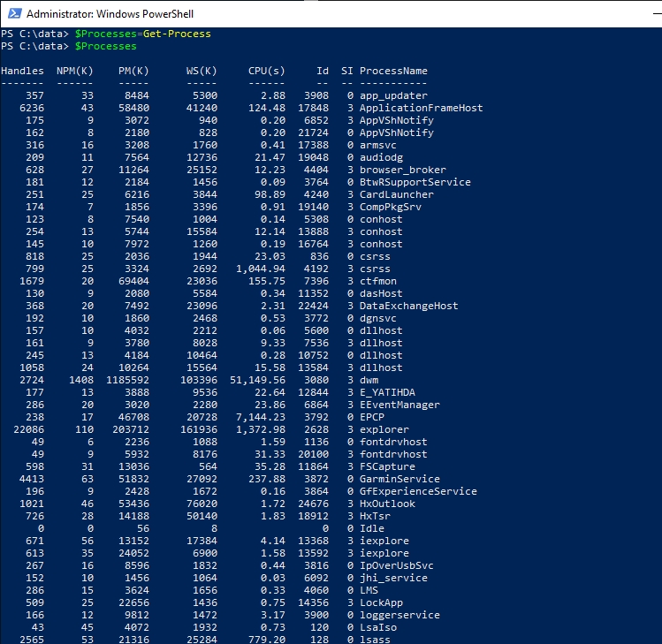Select the 'audiodg' process name
Image resolution: width=662 pixels, height=644 pixels.
381,157
